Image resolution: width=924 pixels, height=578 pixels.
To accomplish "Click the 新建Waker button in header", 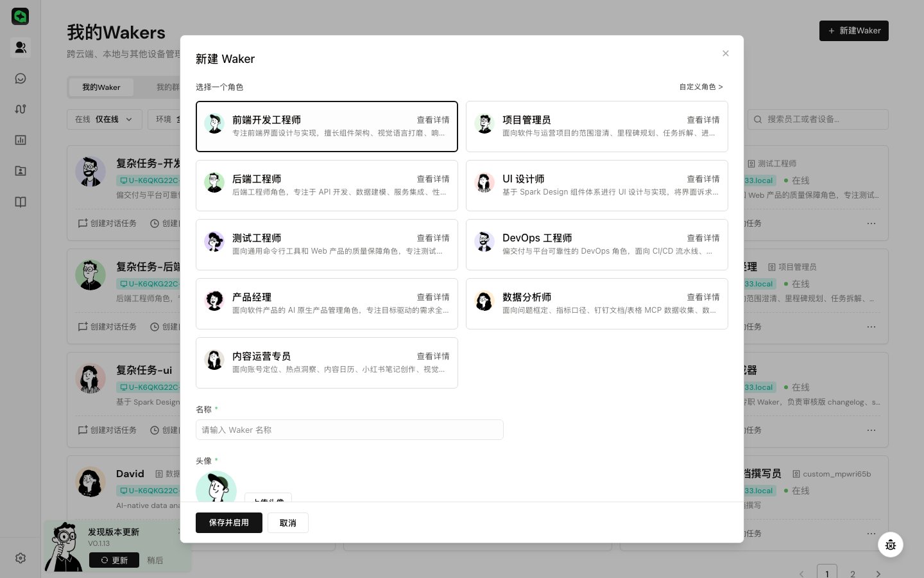I will point(854,31).
